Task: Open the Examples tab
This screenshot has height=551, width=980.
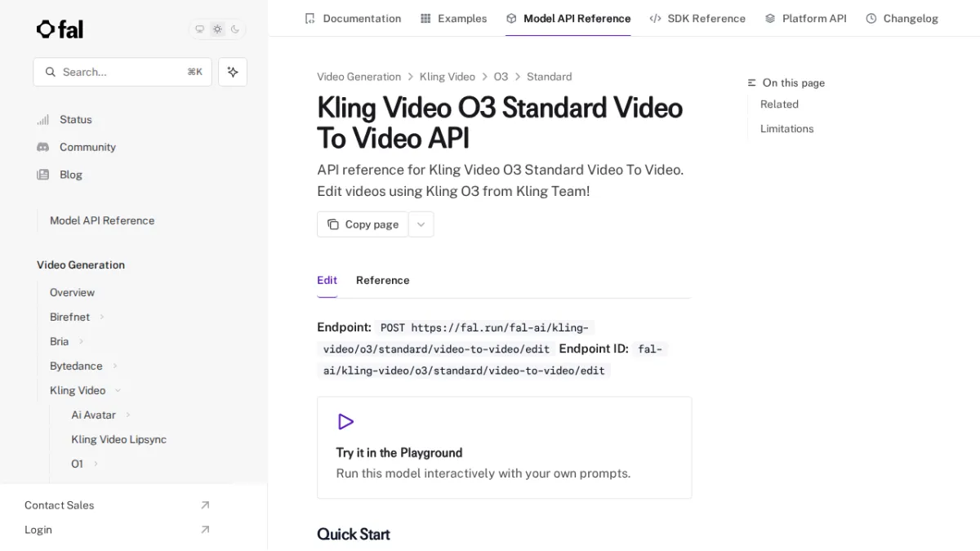Action: point(453,18)
